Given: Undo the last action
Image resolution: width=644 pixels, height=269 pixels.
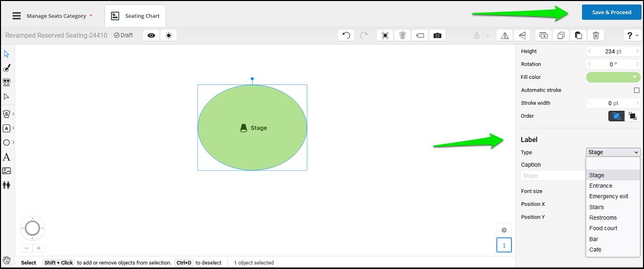Looking at the screenshot, I should coord(346,35).
